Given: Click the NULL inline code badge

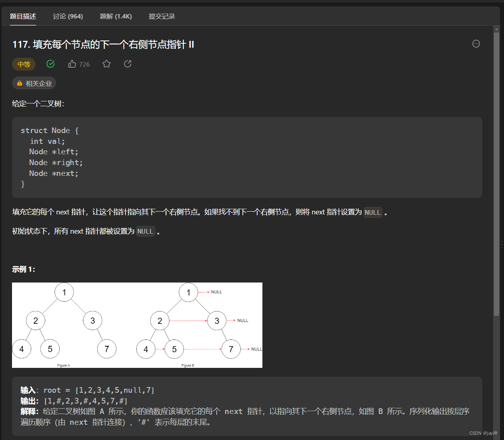Looking at the screenshot, I should point(373,212).
